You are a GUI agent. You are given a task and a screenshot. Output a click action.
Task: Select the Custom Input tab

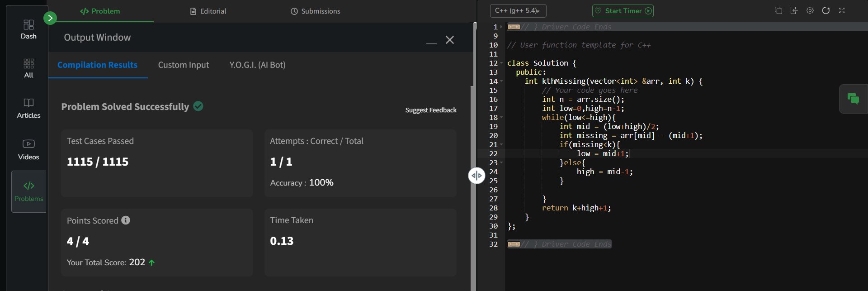click(184, 65)
